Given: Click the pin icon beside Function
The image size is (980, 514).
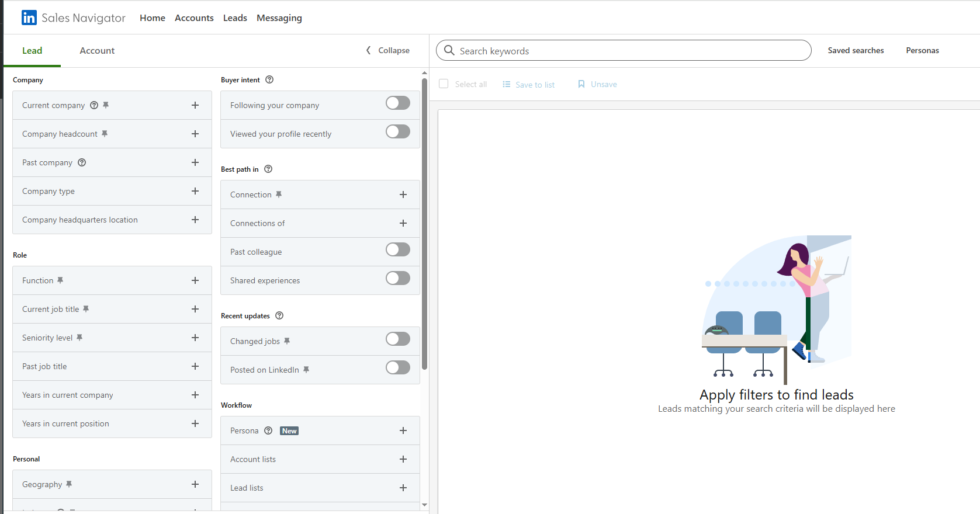Looking at the screenshot, I should pos(60,280).
